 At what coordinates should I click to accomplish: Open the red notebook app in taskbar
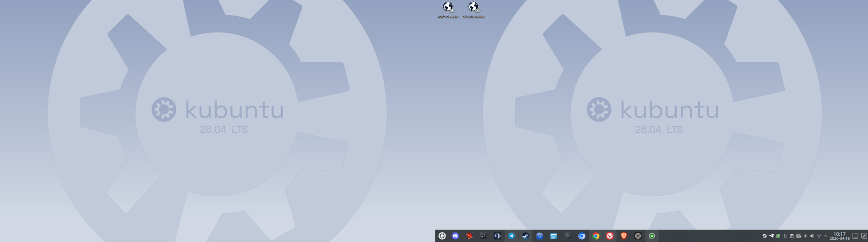470,236
